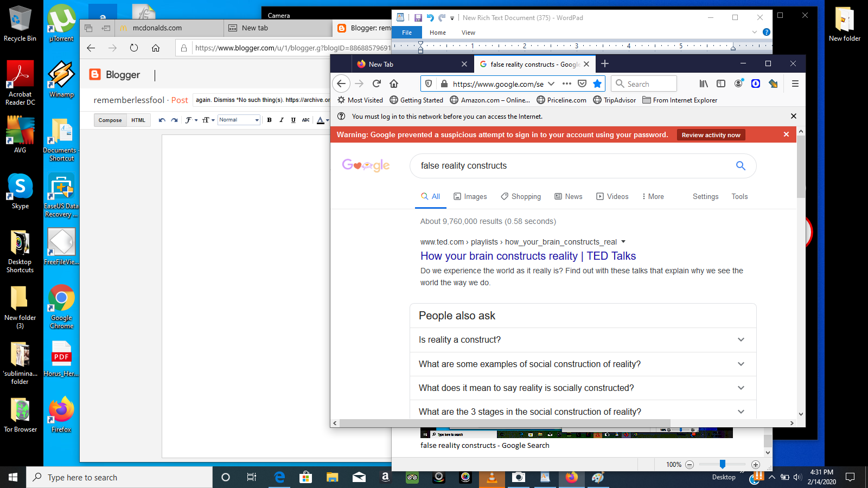868x488 pixels.
Task: Open Blogger text color picker
Action: pyautogui.click(x=323, y=120)
